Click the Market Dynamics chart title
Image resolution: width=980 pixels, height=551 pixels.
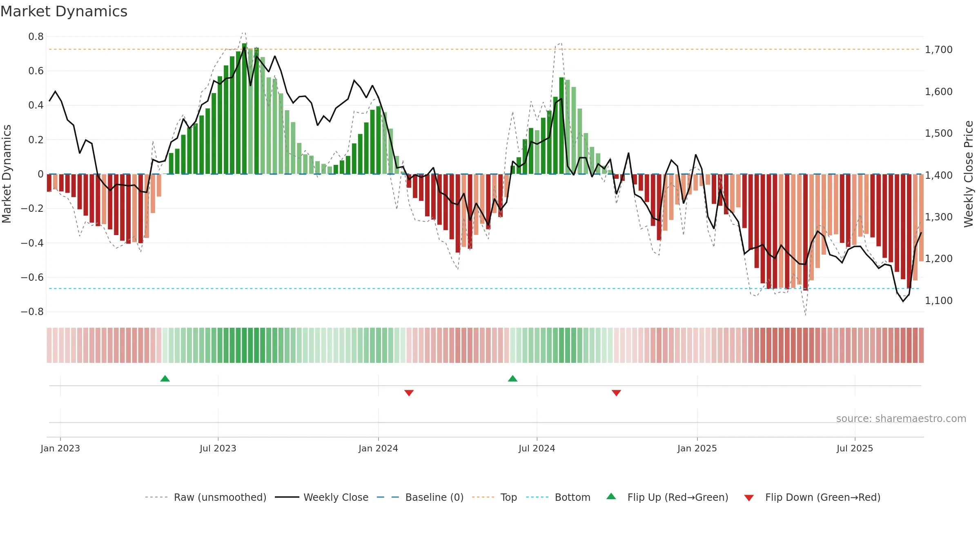click(x=64, y=11)
